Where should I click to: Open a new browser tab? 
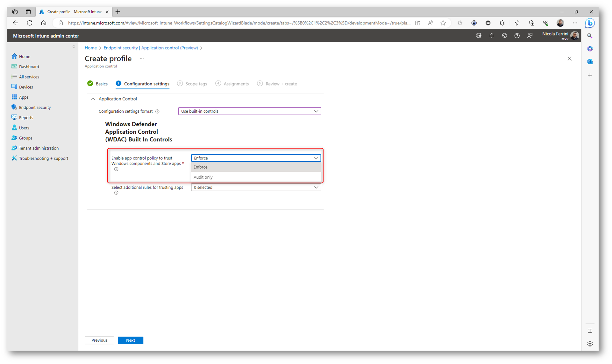tap(118, 12)
